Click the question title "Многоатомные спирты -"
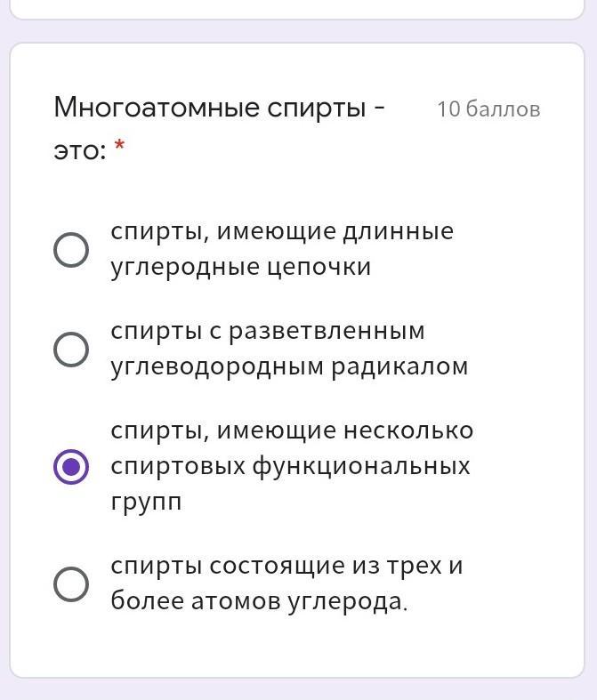This screenshot has height=700, width=597. pos(220,108)
